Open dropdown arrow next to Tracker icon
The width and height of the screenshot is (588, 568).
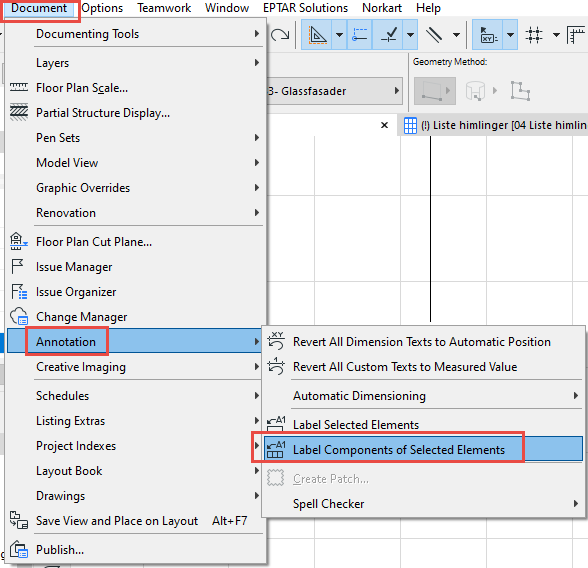point(510,35)
